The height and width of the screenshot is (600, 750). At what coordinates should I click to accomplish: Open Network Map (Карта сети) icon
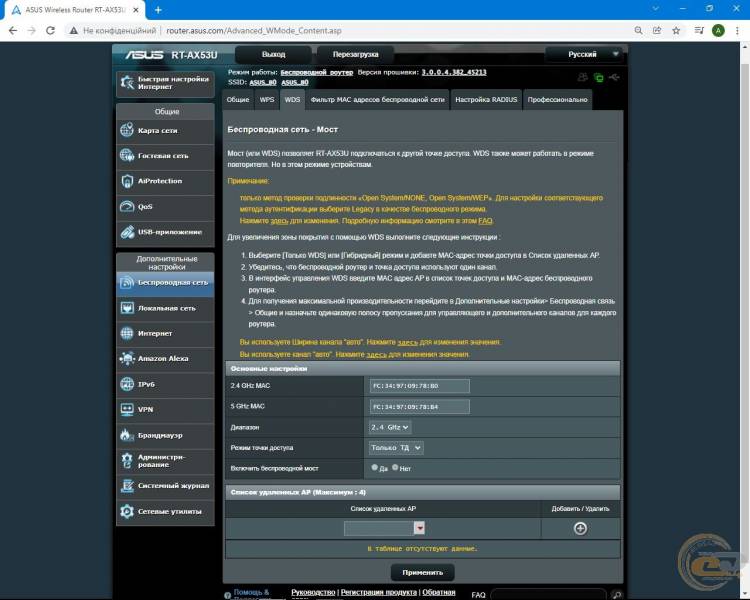[127, 130]
